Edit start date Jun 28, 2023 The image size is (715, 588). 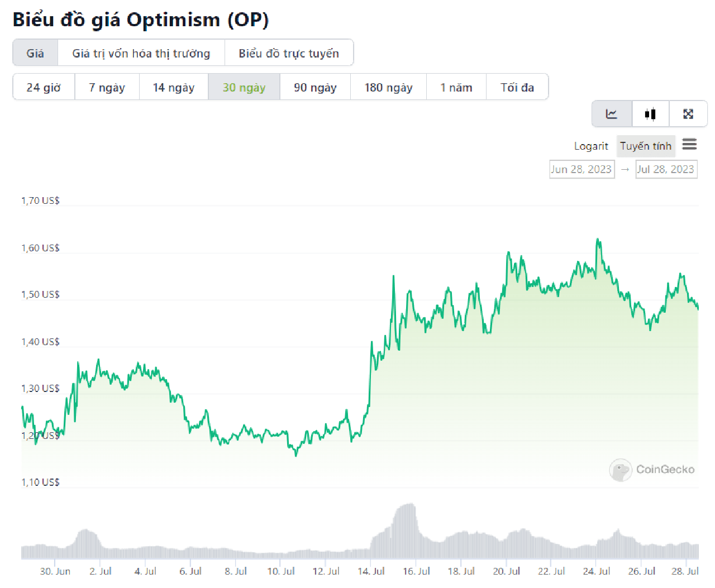(581, 169)
